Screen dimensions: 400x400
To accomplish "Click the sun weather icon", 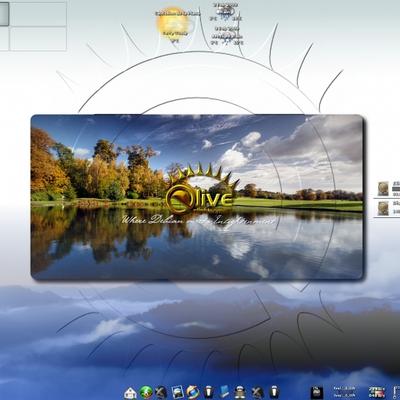I will coord(173,23).
